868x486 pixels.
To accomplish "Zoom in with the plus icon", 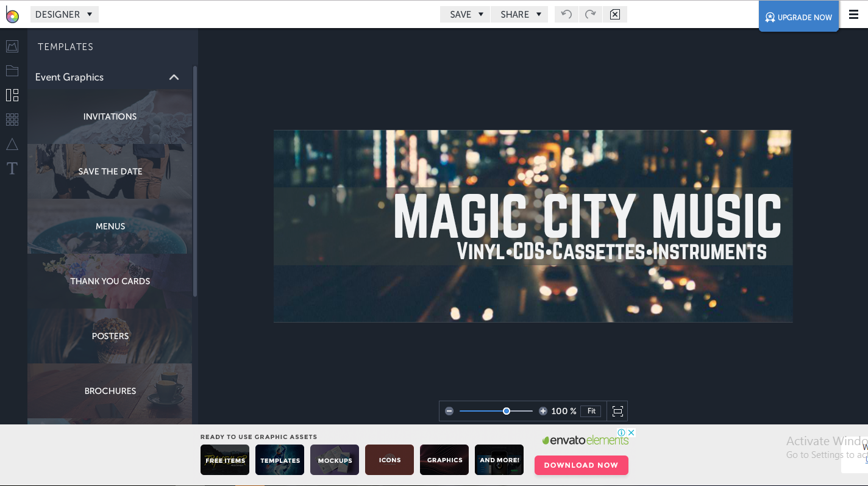I will (543, 411).
